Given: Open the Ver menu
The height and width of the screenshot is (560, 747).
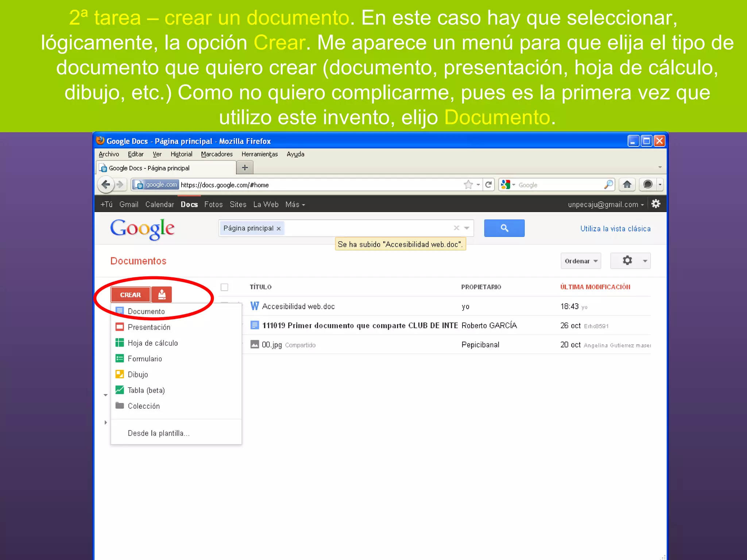Looking at the screenshot, I should point(157,154).
